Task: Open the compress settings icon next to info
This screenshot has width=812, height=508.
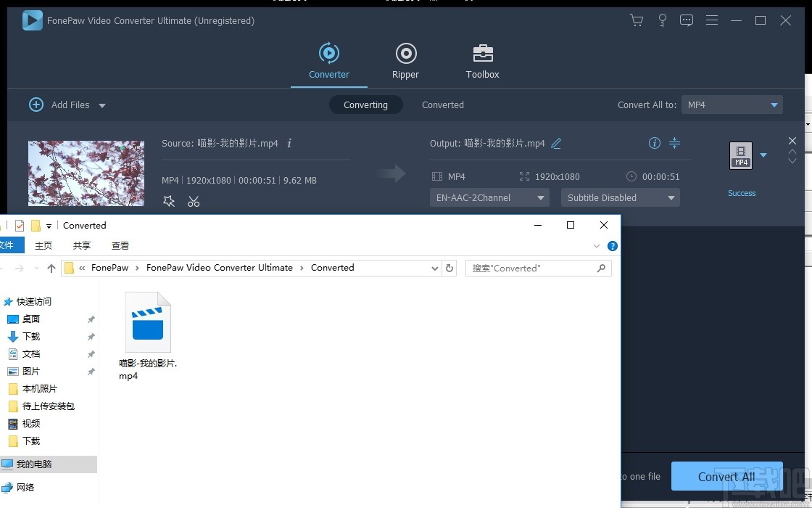Action: point(674,143)
